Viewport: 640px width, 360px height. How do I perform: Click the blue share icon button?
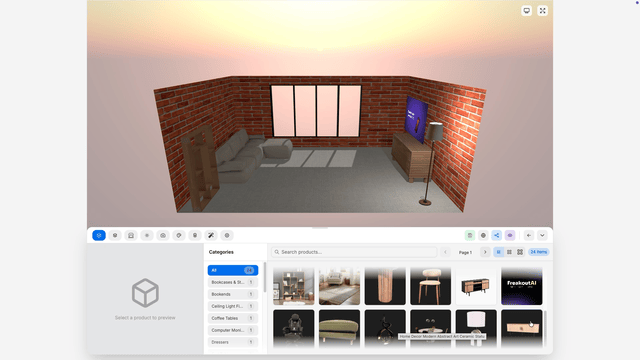[496, 236]
